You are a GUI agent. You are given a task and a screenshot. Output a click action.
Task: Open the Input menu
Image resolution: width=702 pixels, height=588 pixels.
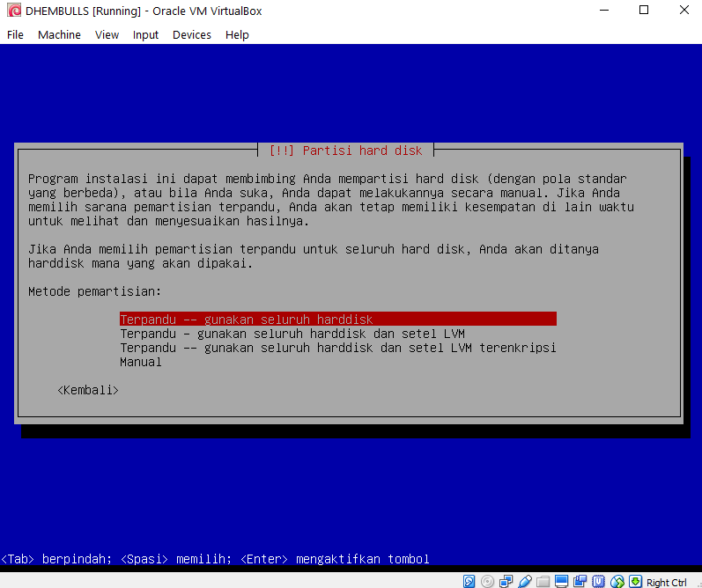(x=145, y=35)
